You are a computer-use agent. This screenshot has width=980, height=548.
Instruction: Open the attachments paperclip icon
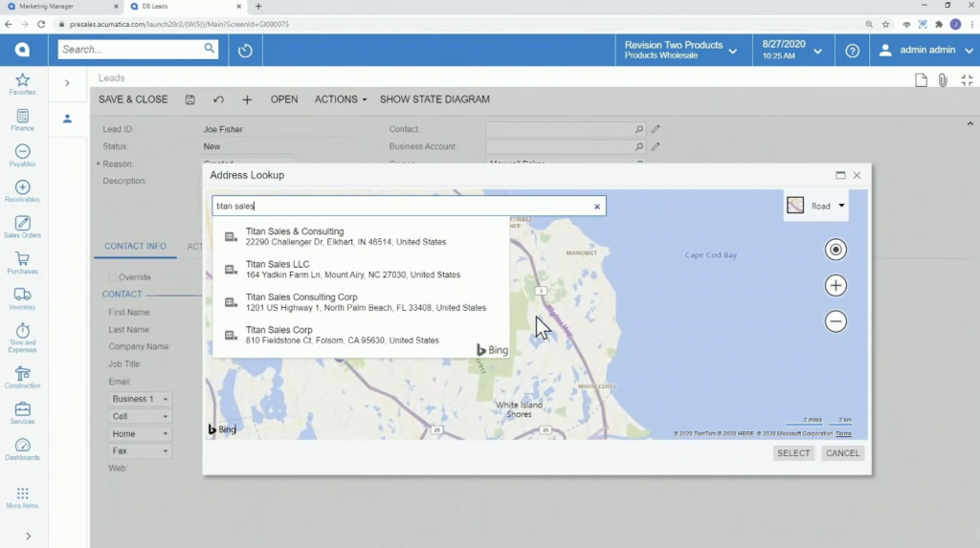coord(943,80)
